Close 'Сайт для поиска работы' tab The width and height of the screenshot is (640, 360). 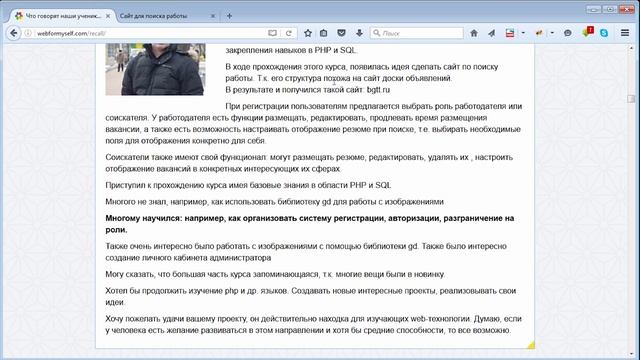(213, 16)
